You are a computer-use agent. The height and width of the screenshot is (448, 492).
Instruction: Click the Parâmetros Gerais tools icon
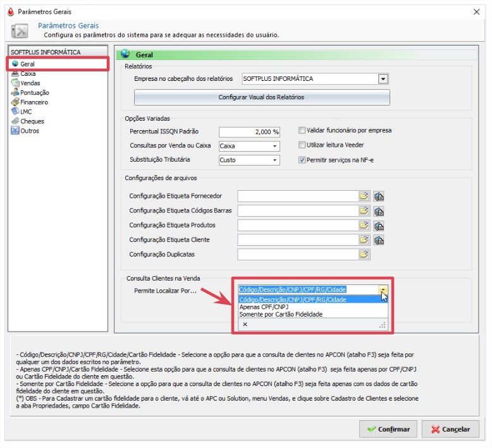tap(20, 31)
